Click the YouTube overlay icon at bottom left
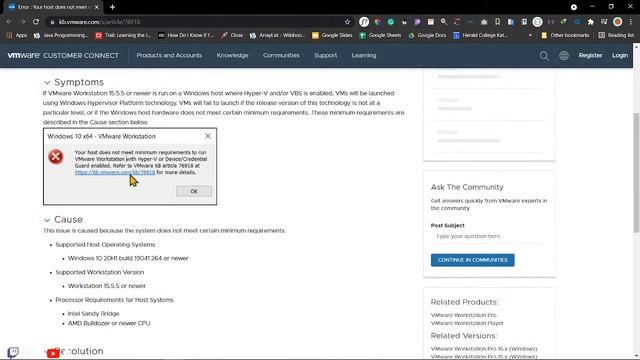The height and width of the screenshot is (360, 640). 53,353
